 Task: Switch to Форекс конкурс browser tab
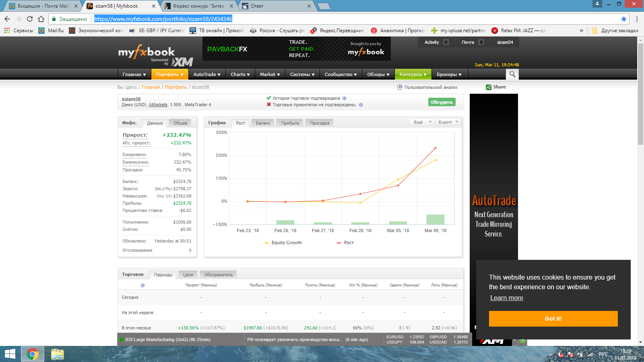point(198,6)
